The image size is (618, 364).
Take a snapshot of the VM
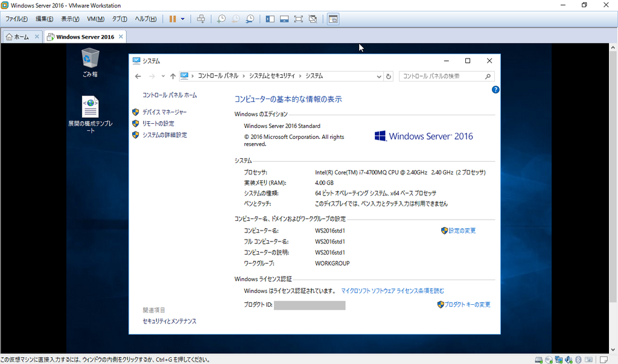pos(221,19)
